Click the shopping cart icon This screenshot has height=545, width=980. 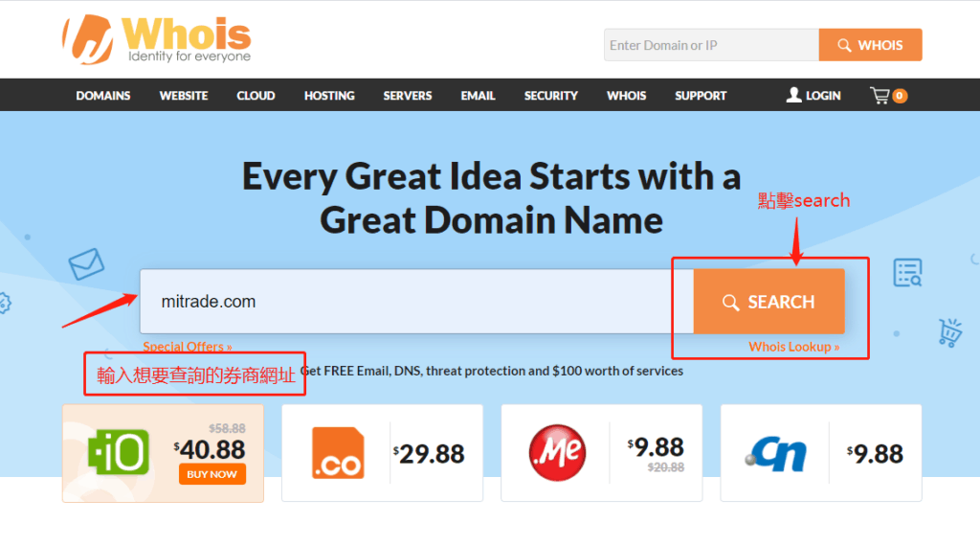[x=880, y=95]
